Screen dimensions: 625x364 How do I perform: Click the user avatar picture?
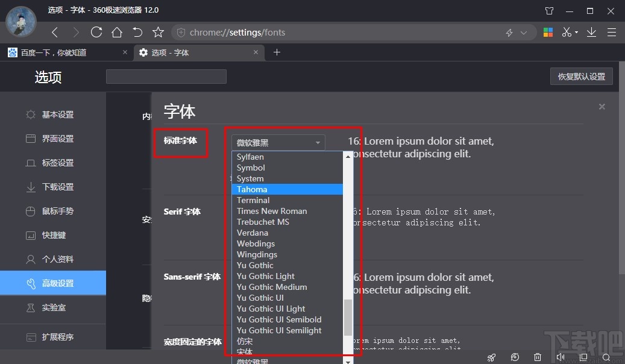(x=21, y=22)
